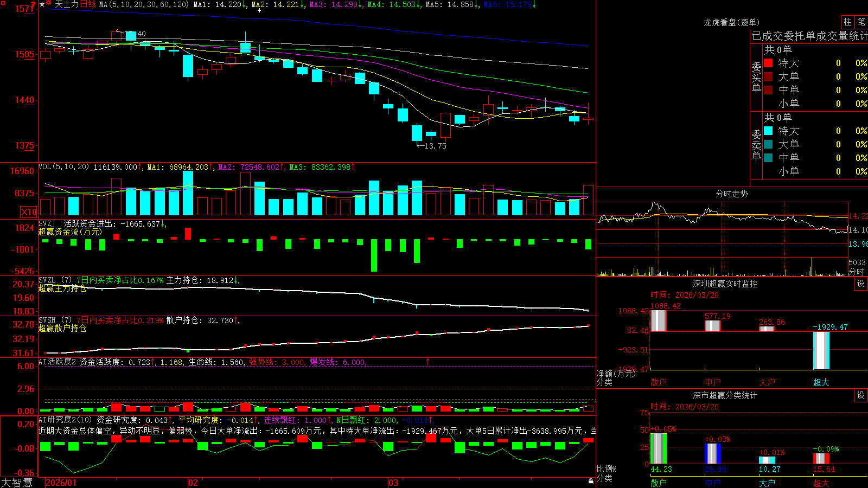Click the 强势线: 3.000 label
The width and height of the screenshot is (868, 488).
(x=277, y=362)
